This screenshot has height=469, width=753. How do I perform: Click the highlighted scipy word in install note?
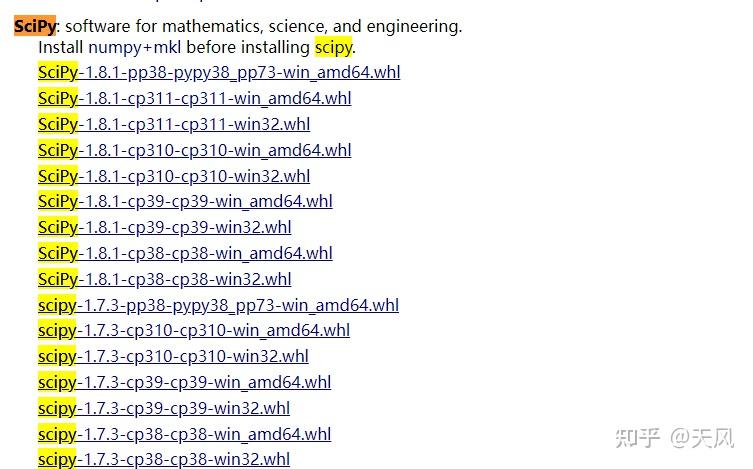(x=334, y=47)
